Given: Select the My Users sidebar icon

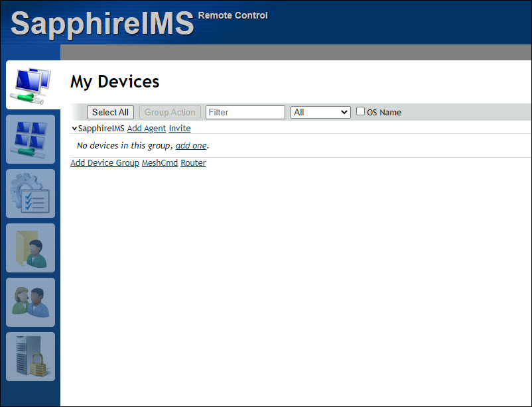Looking at the screenshot, I should 30,302.
